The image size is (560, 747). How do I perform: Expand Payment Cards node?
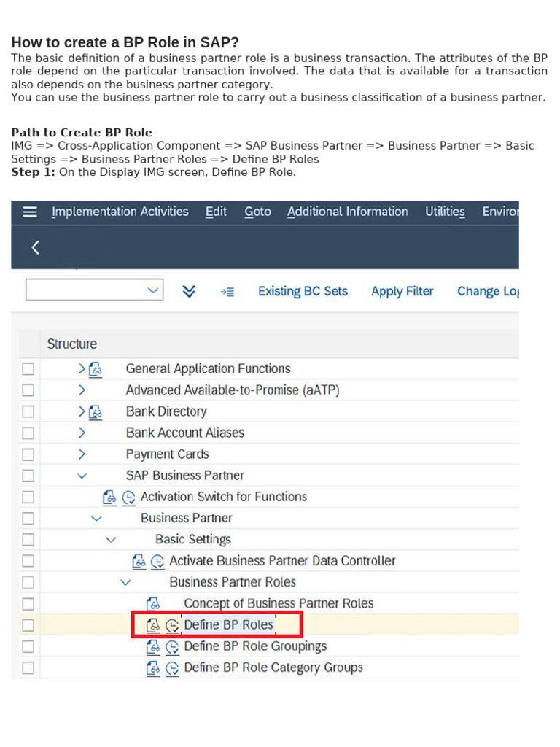point(82,454)
